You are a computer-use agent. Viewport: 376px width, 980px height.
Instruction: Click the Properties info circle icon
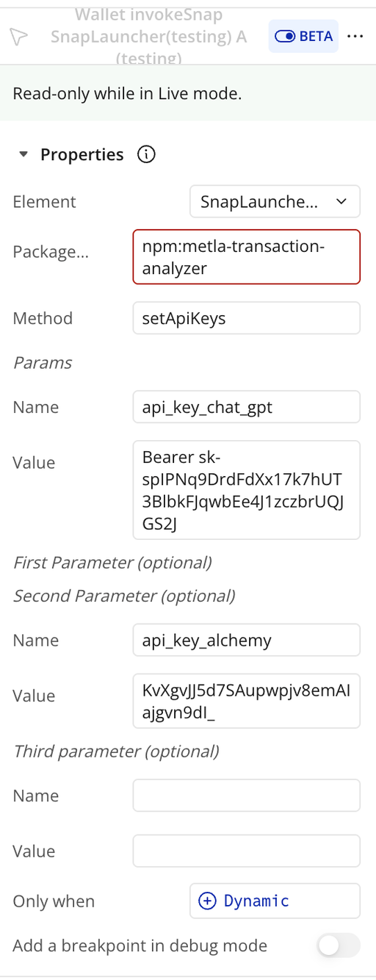(146, 155)
